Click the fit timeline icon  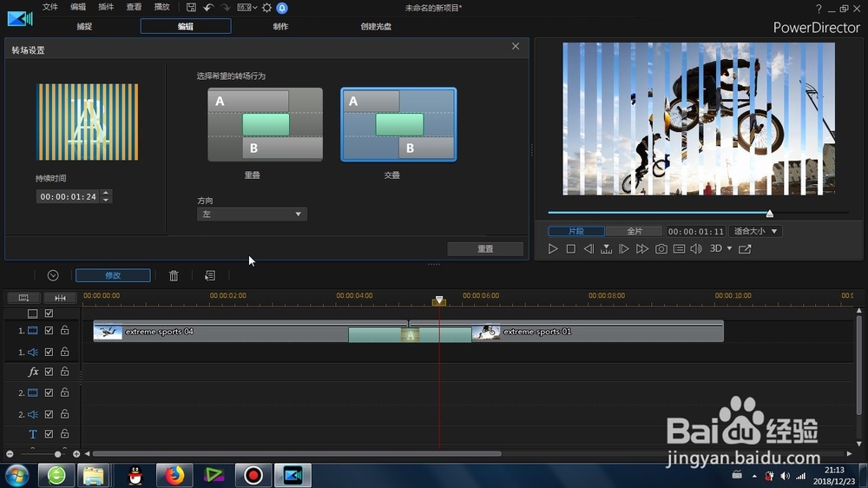61,298
